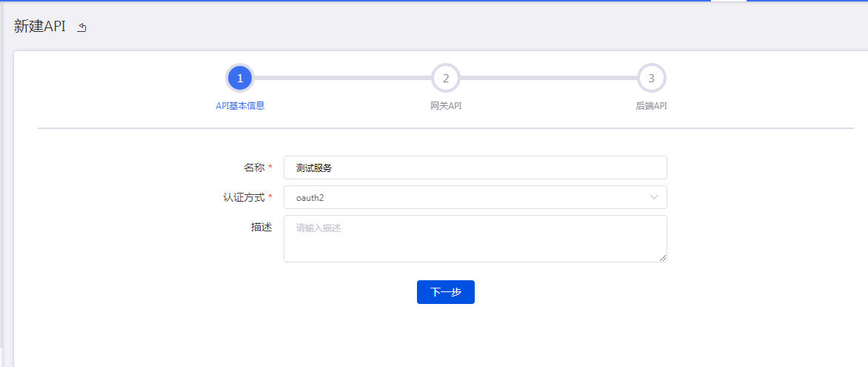Click the red asterisk next to 名称

coord(270,168)
